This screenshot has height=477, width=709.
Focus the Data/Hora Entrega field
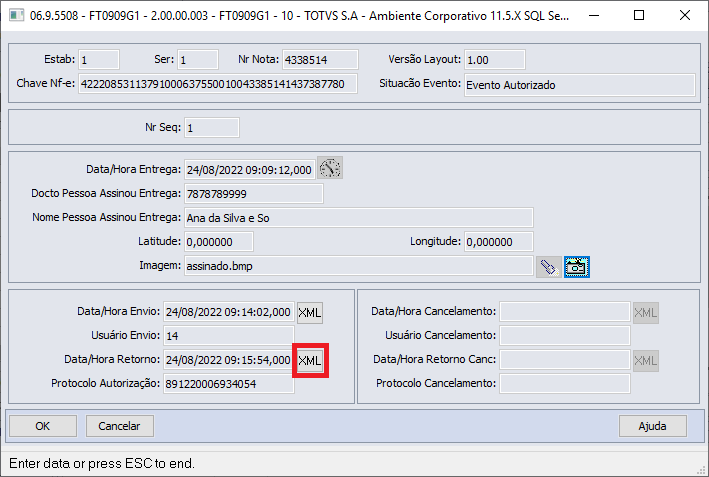tap(250, 170)
